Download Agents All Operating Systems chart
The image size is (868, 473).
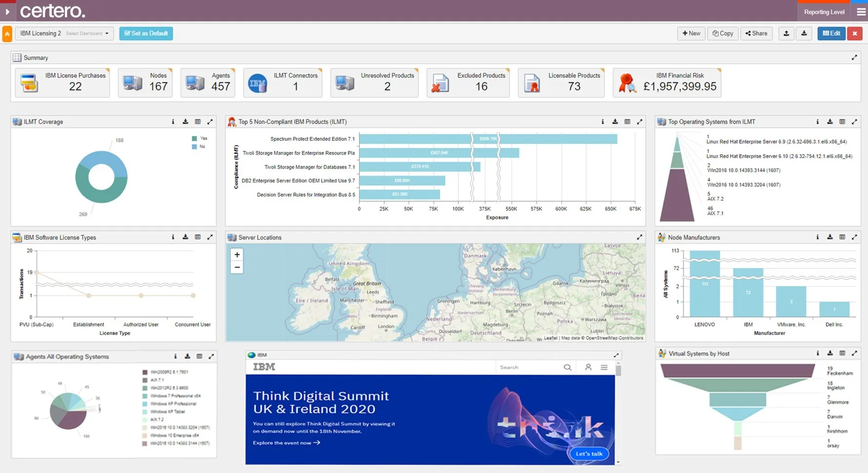187,357
